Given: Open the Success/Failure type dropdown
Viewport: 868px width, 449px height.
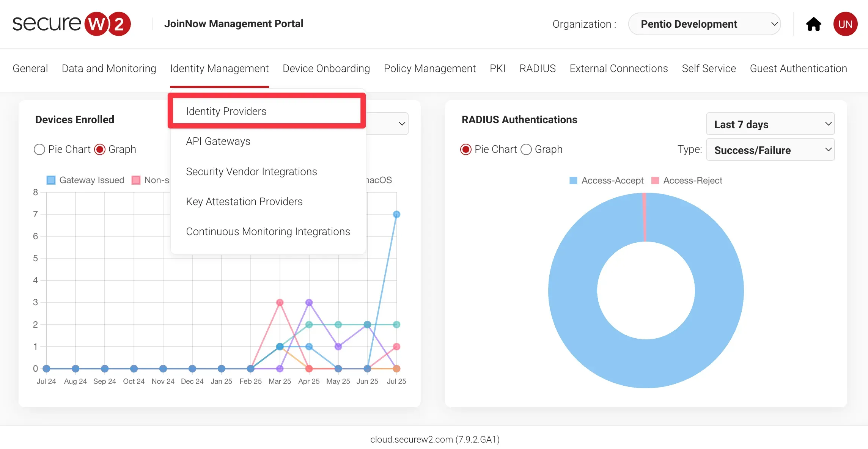Looking at the screenshot, I should tap(770, 150).
